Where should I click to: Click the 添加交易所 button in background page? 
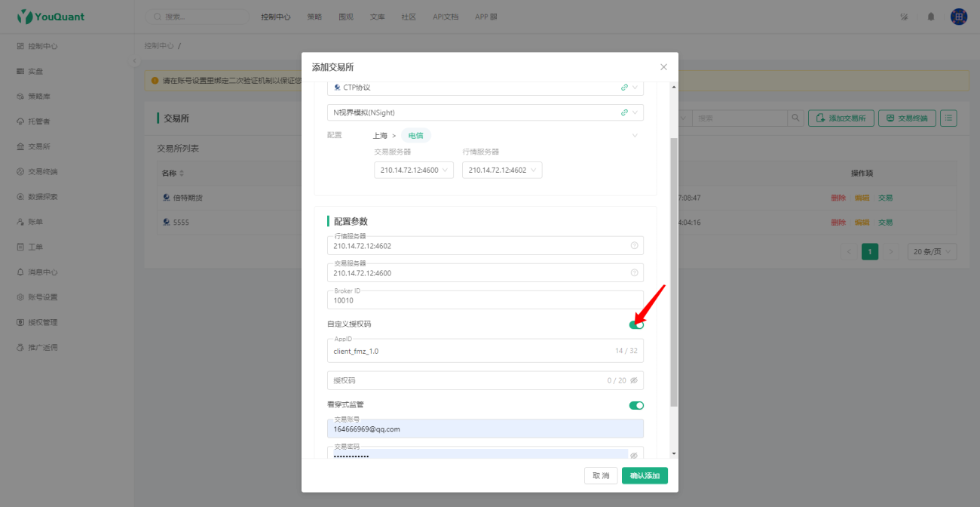coord(841,118)
